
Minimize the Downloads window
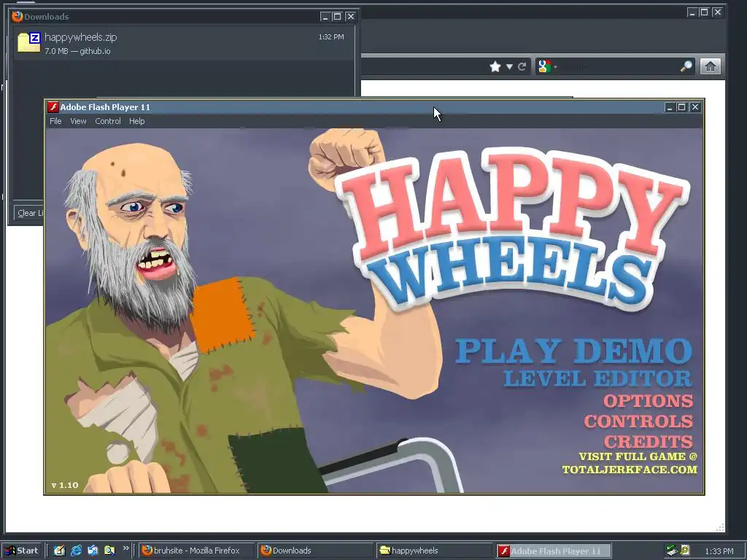[325, 17]
